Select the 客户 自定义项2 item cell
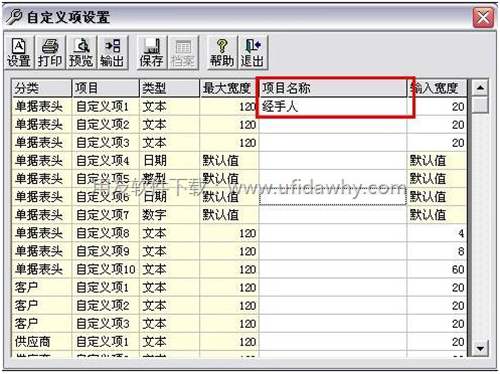The image size is (500, 374). point(106,305)
